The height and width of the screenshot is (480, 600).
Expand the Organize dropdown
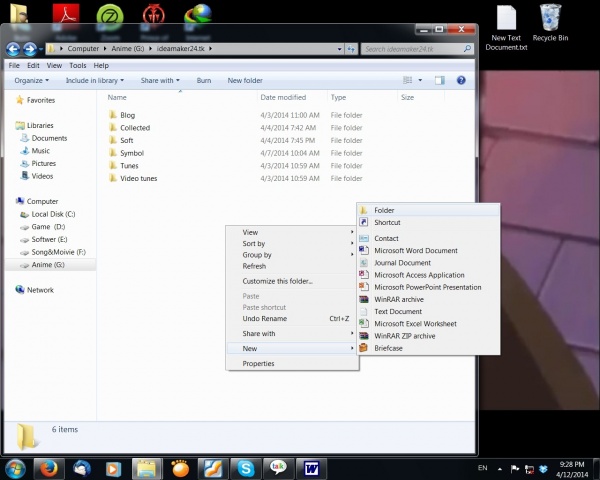[x=33, y=80]
